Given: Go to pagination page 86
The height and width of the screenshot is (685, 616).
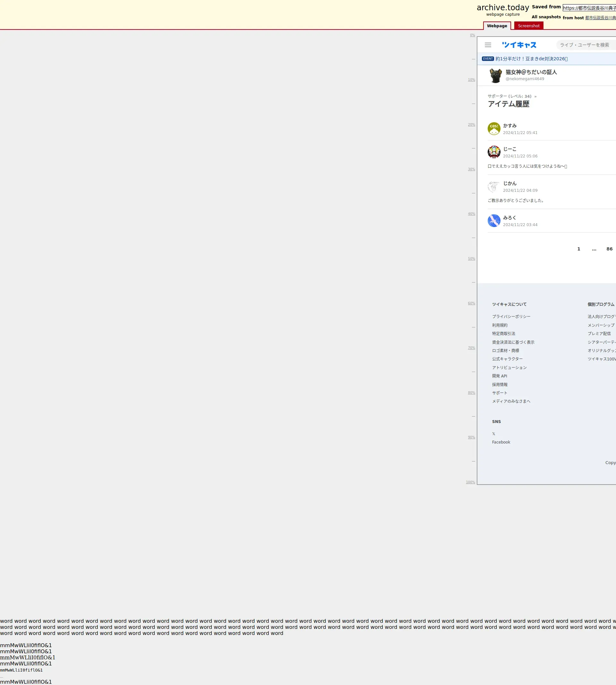Looking at the screenshot, I should pyautogui.click(x=609, y=249).
